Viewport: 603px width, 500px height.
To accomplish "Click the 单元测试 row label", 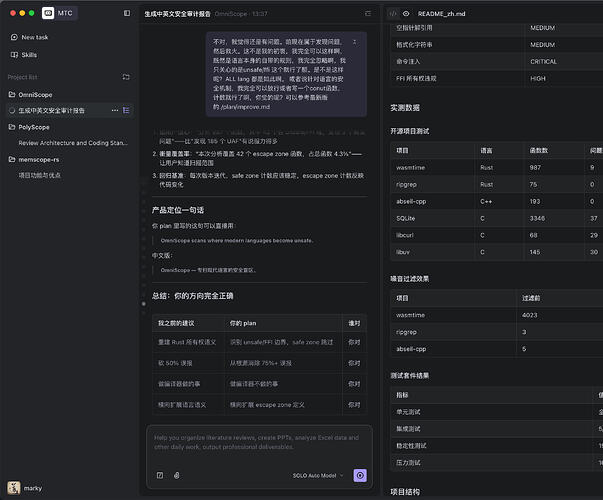I will [x=408, y=412].
